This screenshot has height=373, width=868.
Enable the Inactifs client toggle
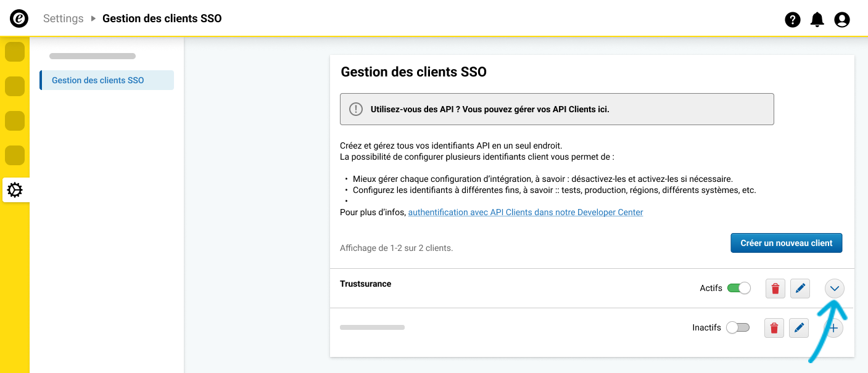pyautogui.click(x=737, y=327)
